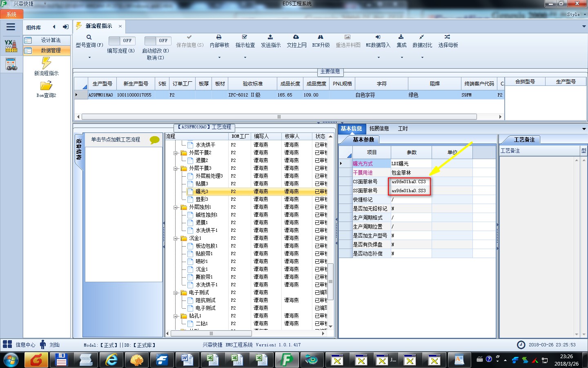Open the hamburger menu in sidebar
Image resolution: width=588 pixels, height=368 pixels.
11,27
